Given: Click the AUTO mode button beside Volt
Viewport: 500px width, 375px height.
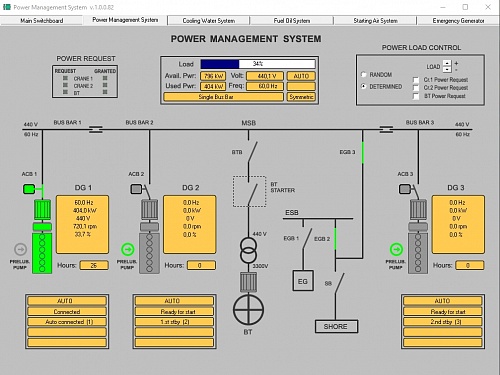Looking at the screenshot, I should click(301, 76).
